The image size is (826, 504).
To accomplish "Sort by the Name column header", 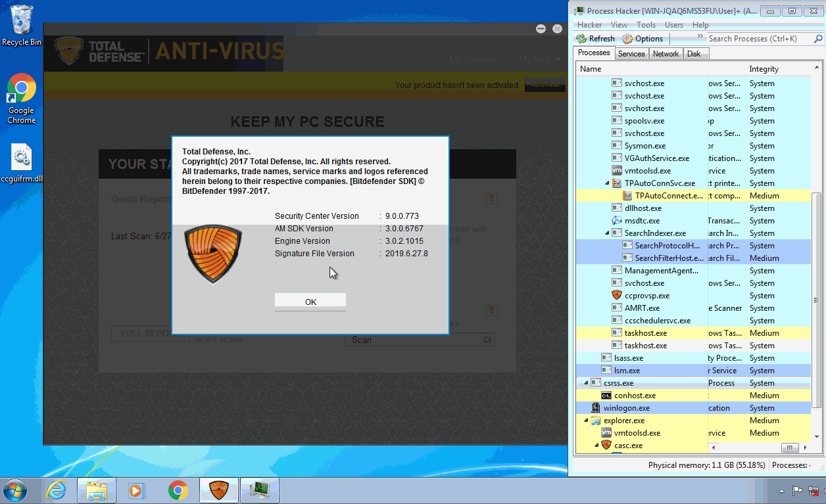I will click(662, 69).
